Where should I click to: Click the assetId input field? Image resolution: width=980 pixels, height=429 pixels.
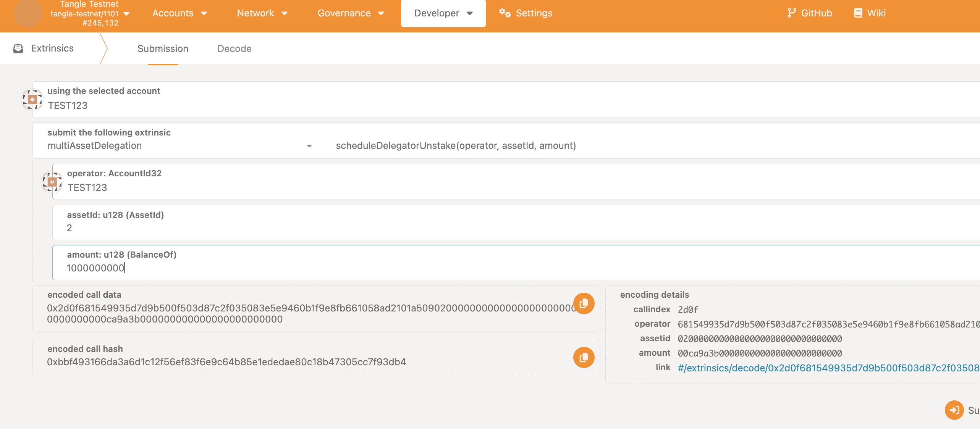267,228
